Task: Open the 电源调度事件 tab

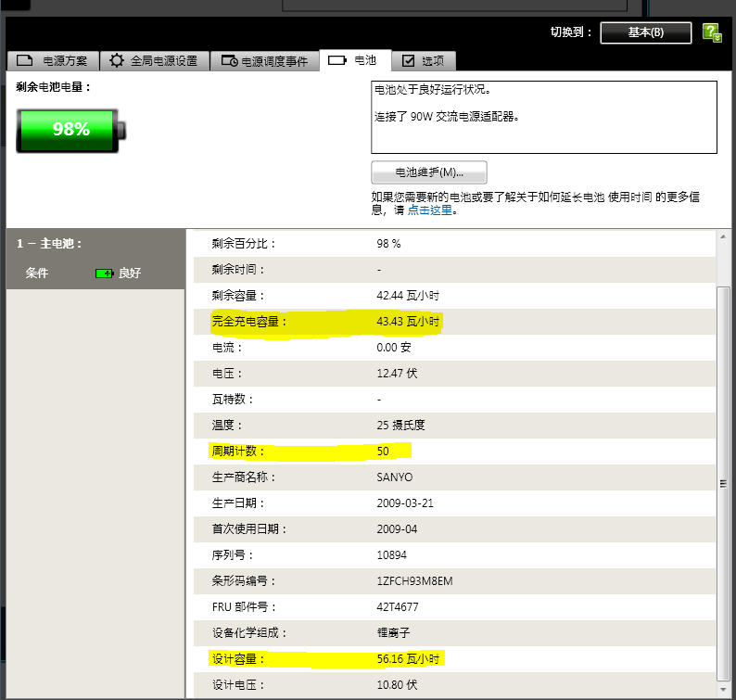Action: coord(264,61)
